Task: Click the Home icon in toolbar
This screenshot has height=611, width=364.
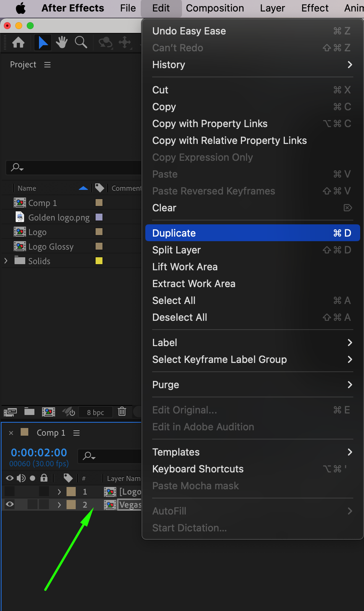Action: [x=18, y=42]
